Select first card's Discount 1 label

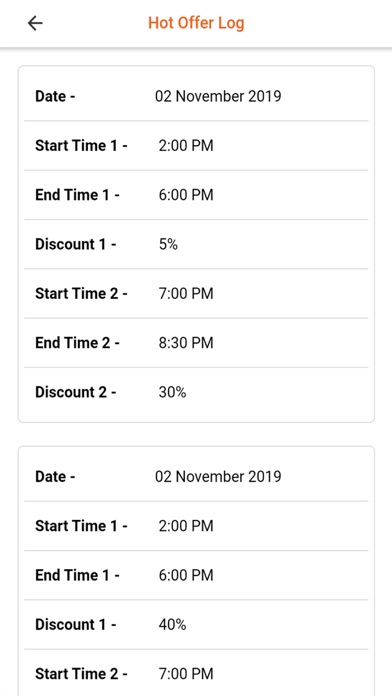pyautogui.click(x=75, y=244)
